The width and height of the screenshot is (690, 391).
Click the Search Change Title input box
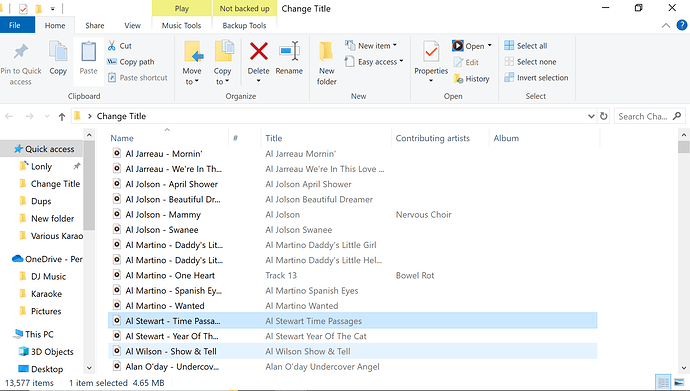click(650, 116)
